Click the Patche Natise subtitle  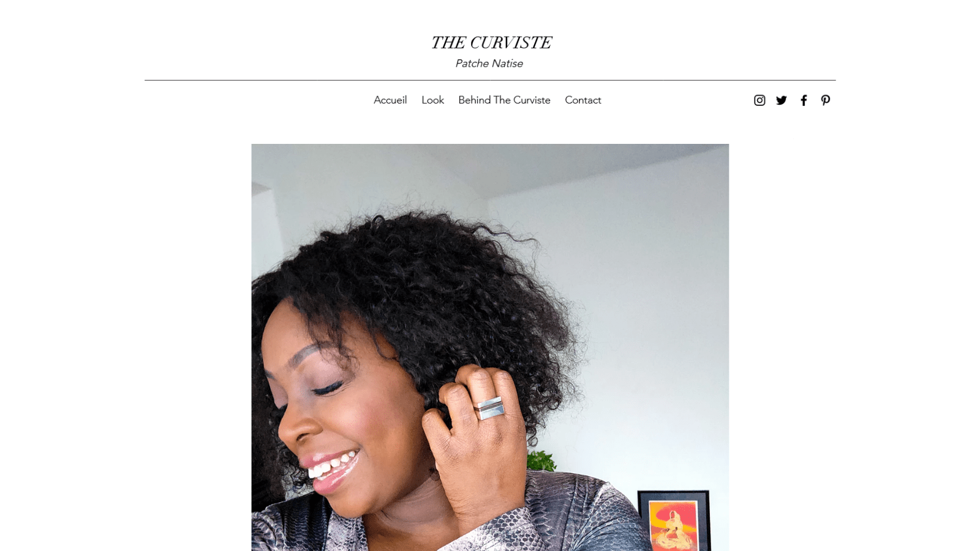[x=489, y=64]
